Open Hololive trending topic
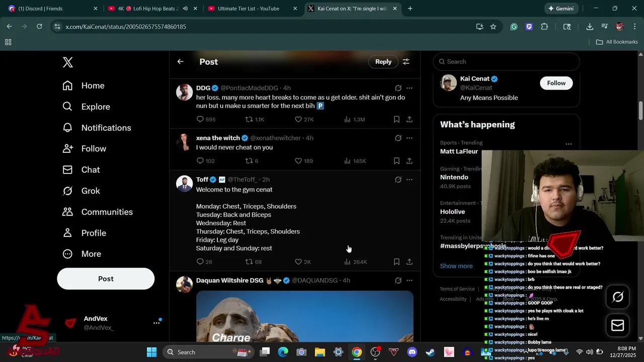The width and height of the screenshot is (644, 362). [x=452, y=212]
